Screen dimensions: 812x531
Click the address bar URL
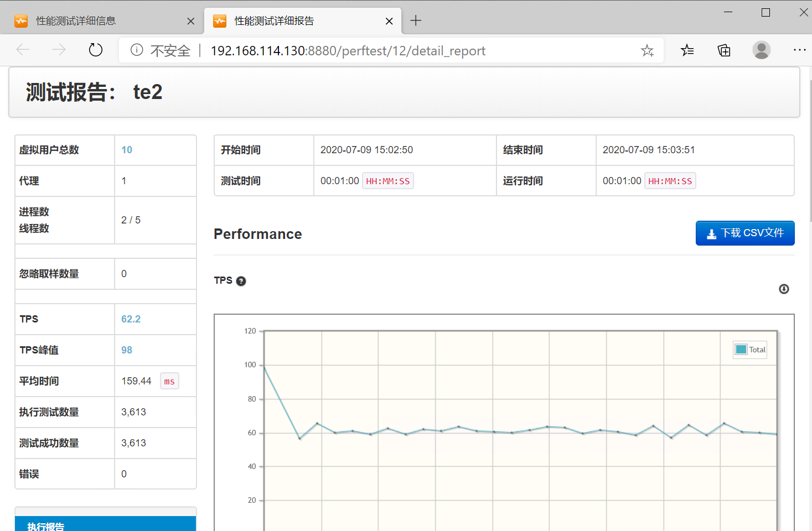(348, 51)
